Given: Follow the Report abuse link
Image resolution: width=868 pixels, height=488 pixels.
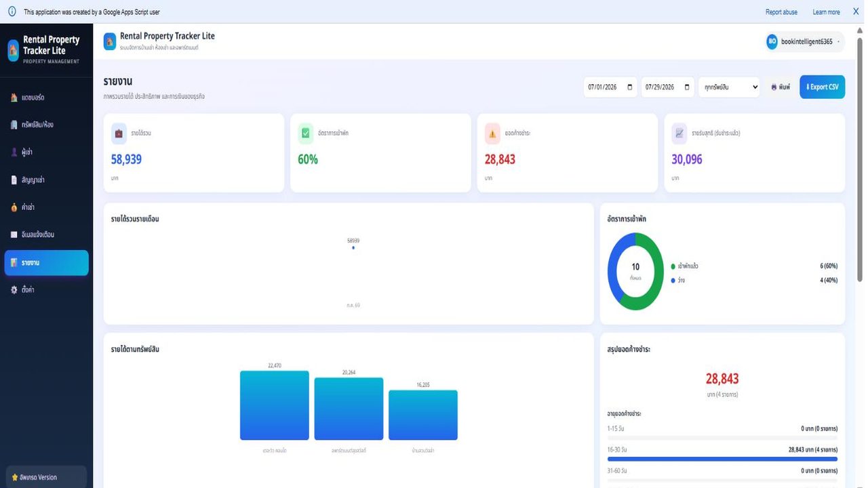Looking at the screenshot, I should [x=781, y=12].
